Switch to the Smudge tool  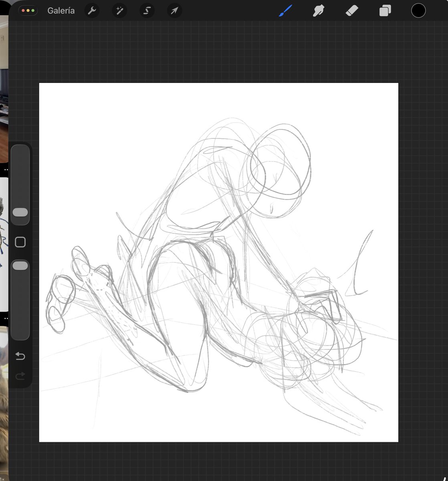tap(318, 11)
